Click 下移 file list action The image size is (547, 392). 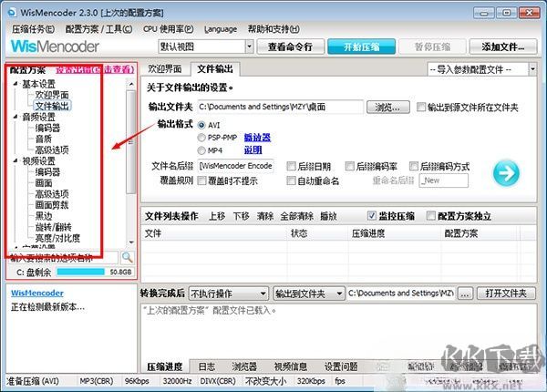point(241,216)
